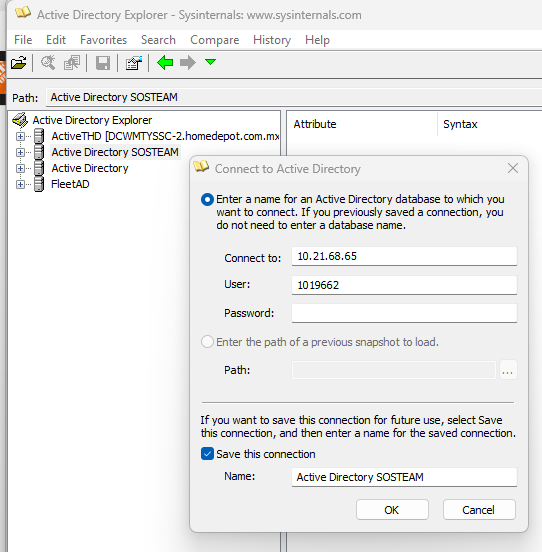Open the Compare menu

(215, 40)
